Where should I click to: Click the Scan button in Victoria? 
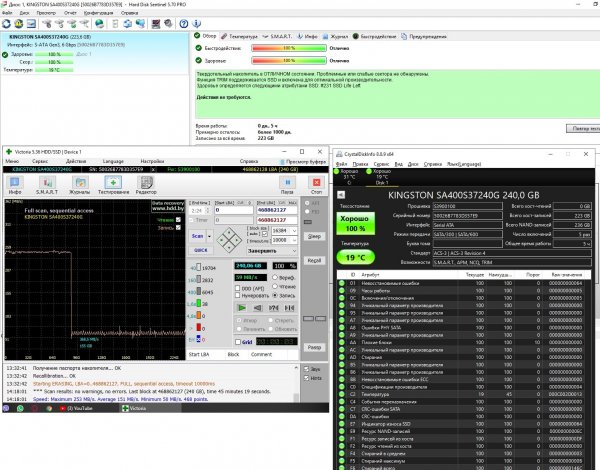click(x=197, y=238)
